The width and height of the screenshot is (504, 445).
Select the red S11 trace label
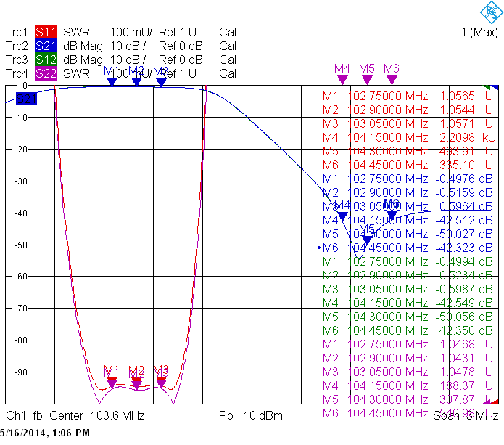tap(46, 32)
